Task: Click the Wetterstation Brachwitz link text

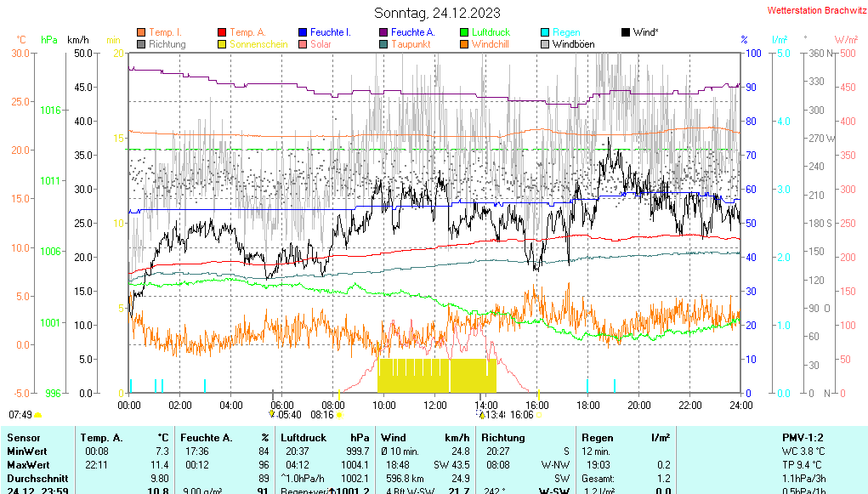Action: click(x=812, y=11)
